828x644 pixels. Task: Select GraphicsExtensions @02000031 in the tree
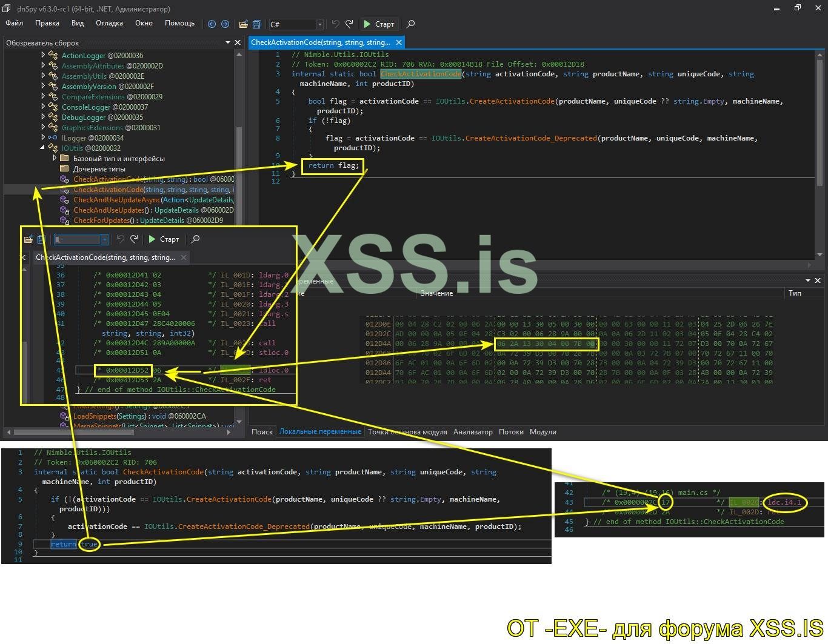(111, 127)
